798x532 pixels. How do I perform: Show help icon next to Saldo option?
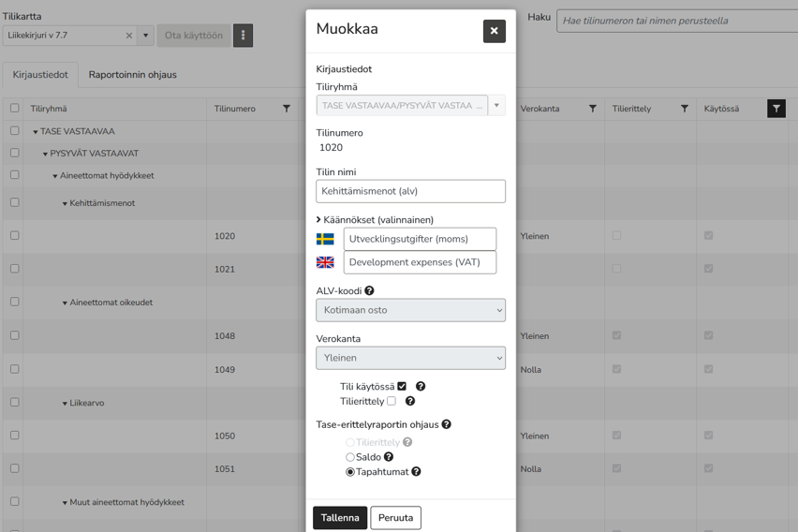click(x=389, y=457)
